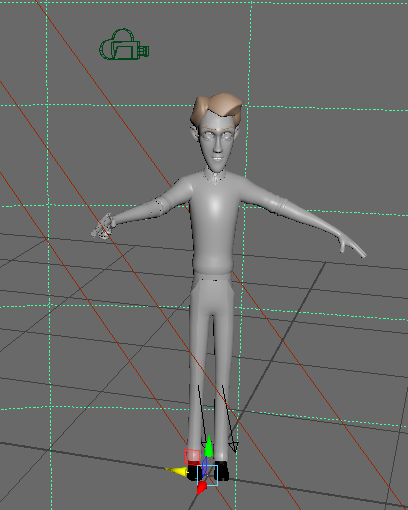
Task: Select the hand on the screen-left side
Action: pos(103,226)
